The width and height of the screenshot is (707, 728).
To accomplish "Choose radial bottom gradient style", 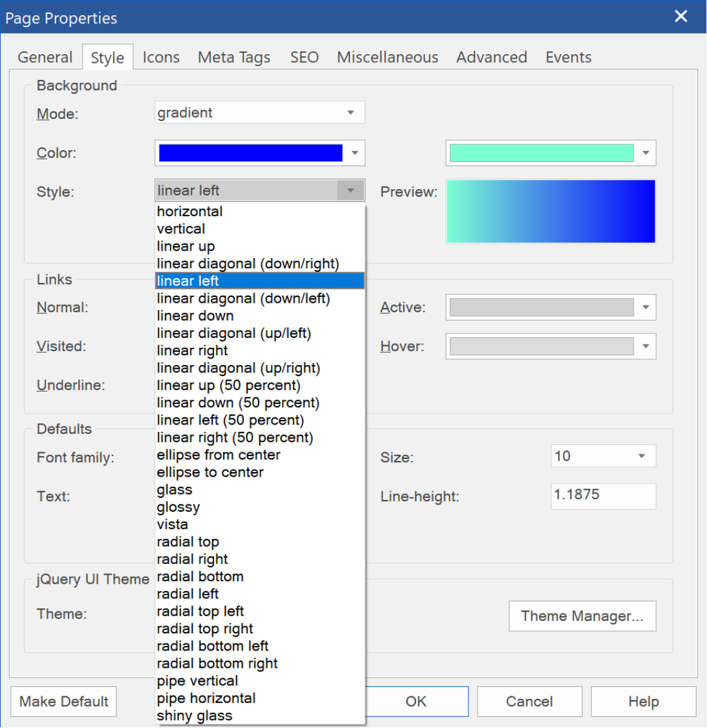I will pyautogui.click(x=260, y=577).
